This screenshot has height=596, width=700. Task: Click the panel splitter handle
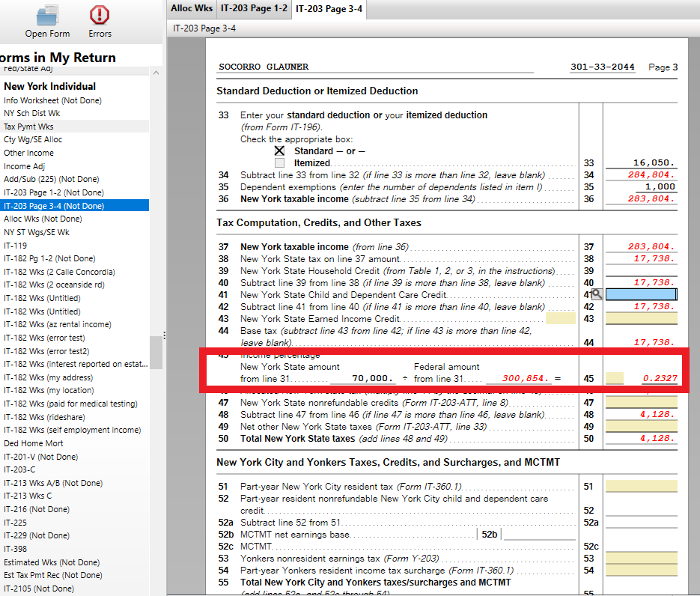(x=165, y=335)
